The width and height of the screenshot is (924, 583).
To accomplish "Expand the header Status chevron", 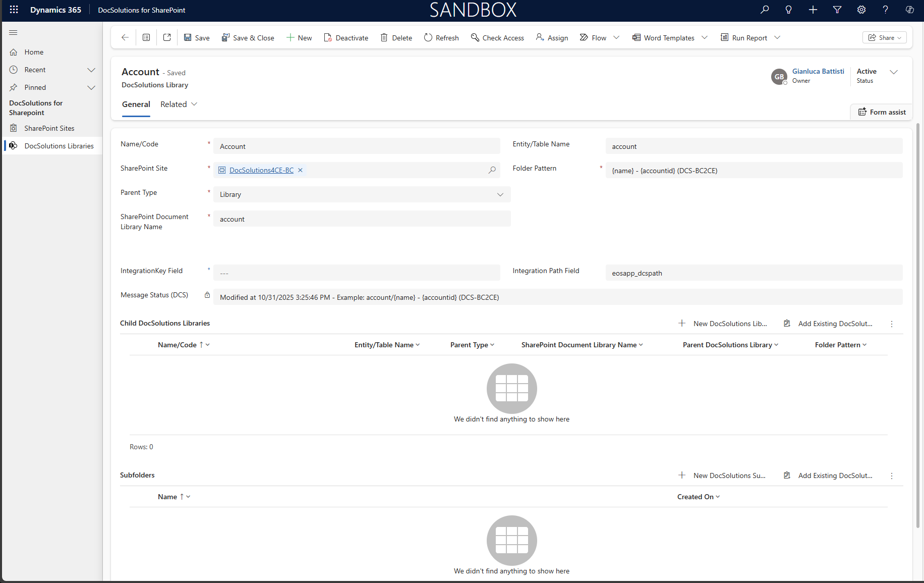I will tap(894, 72).
